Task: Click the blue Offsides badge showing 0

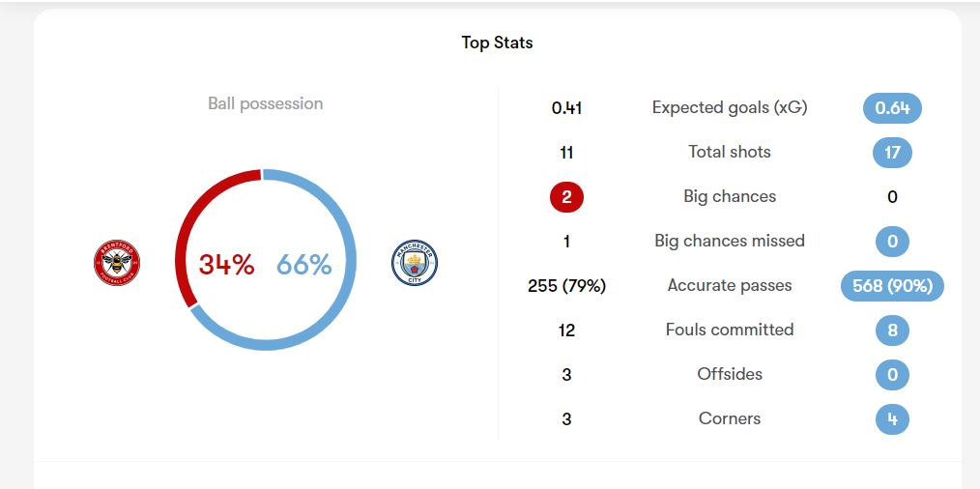Action: [x=892, y=375]
